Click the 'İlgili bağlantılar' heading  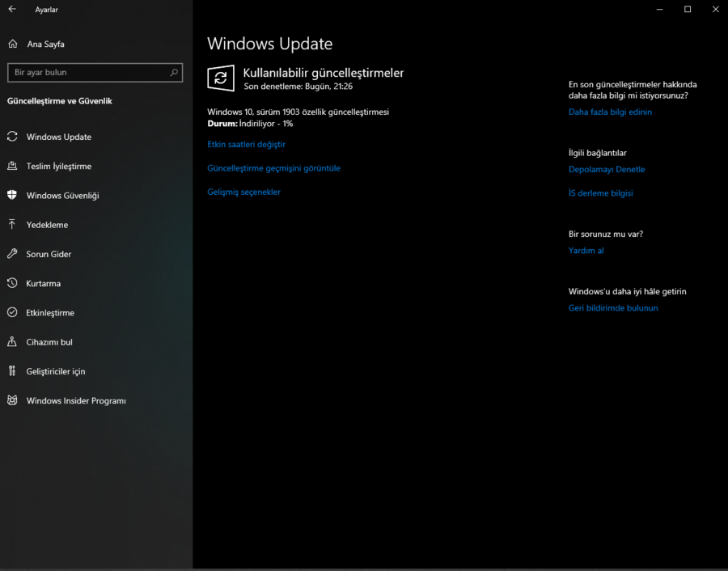tap(597, 153)
